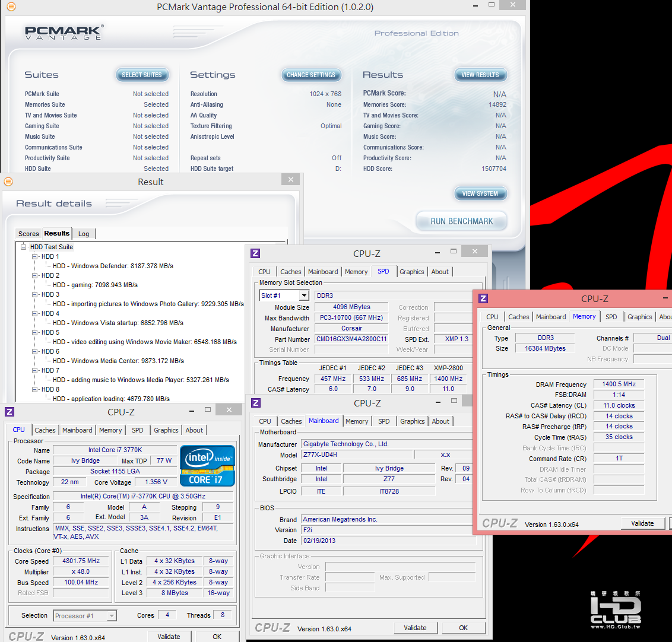The width and height of the screenshot is (672, 642).
Task: Select the Windows Defender 8187.378 MB/s result
Action: tap(113, 266)
